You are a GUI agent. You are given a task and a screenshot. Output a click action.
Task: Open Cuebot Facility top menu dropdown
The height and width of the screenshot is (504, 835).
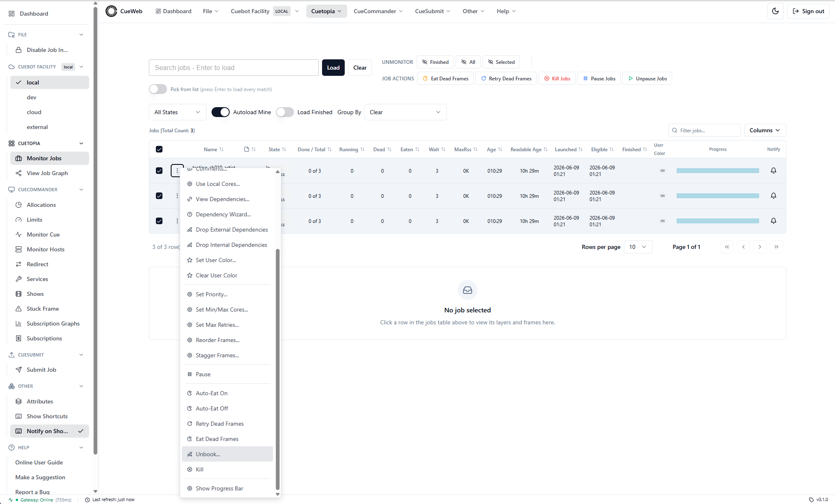tap(265, 11)
